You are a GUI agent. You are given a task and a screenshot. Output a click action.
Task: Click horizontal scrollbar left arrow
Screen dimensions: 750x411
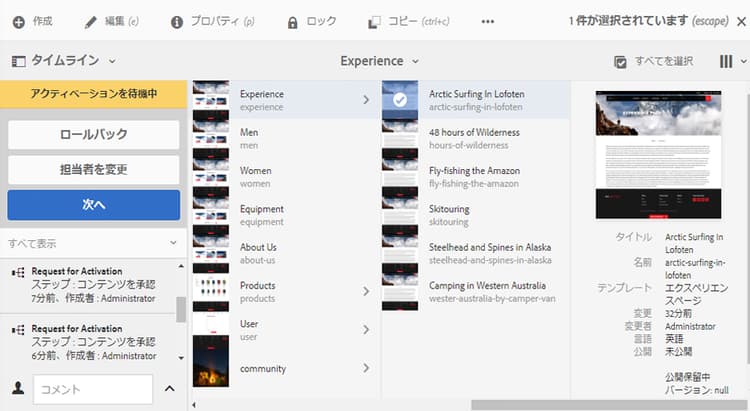[x=194, y=405]
